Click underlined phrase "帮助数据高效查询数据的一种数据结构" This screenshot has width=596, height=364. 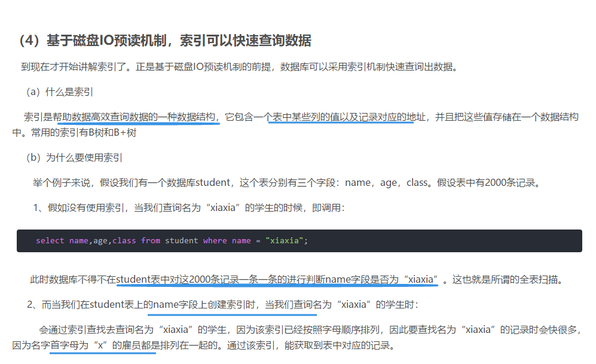(x=134, y=117)
